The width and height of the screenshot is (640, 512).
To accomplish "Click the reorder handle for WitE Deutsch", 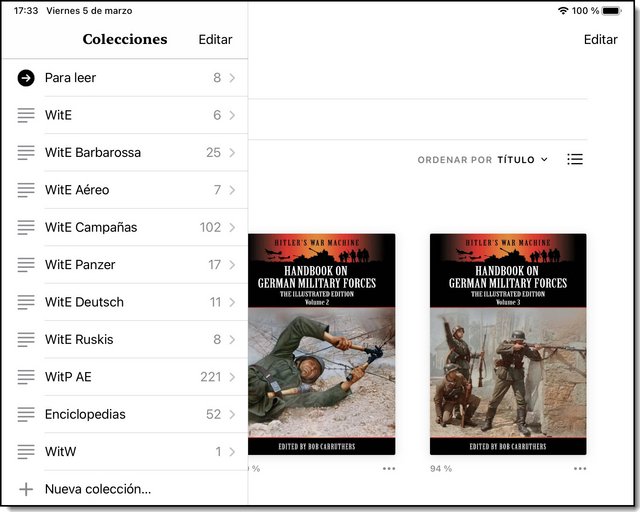I will pyautogui.click(x=26, y=302).
